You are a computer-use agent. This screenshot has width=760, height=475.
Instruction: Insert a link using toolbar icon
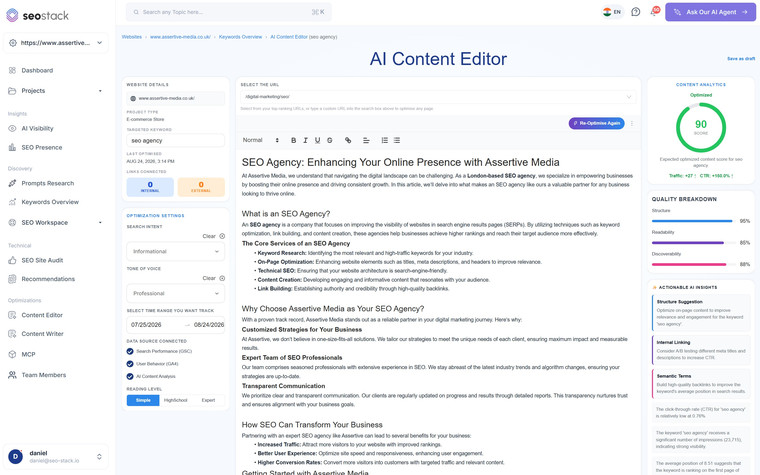coord(348,140)
